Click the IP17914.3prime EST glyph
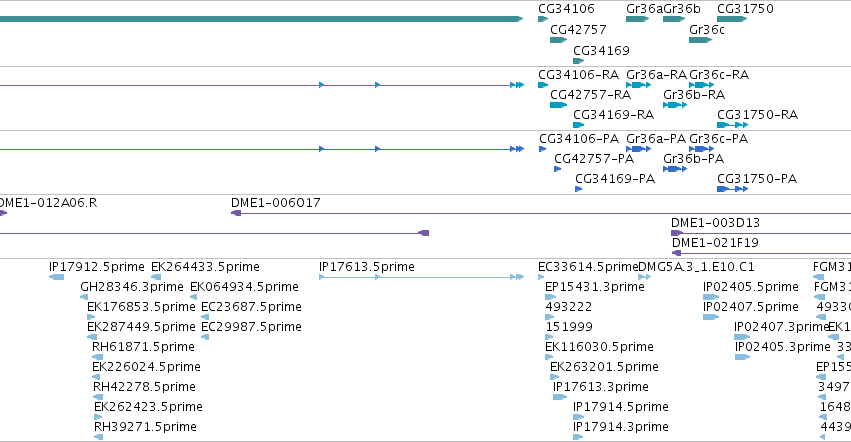 (x=578, y=437)
